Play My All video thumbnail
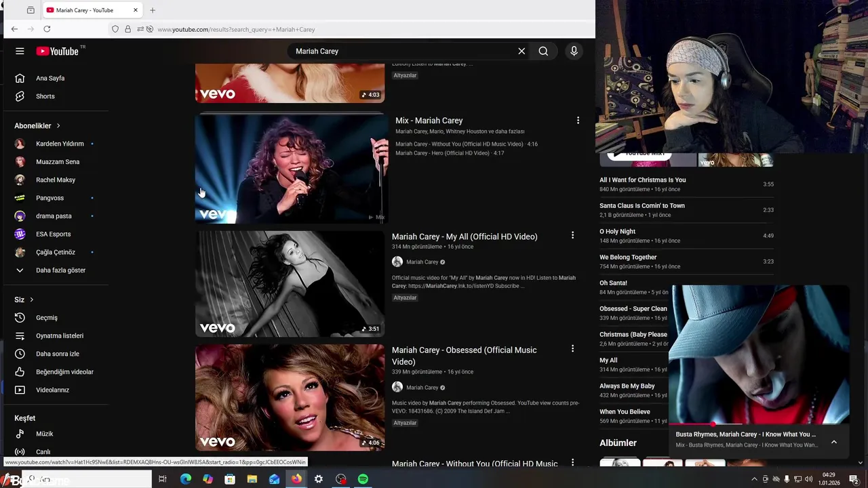 click(290, 284)
